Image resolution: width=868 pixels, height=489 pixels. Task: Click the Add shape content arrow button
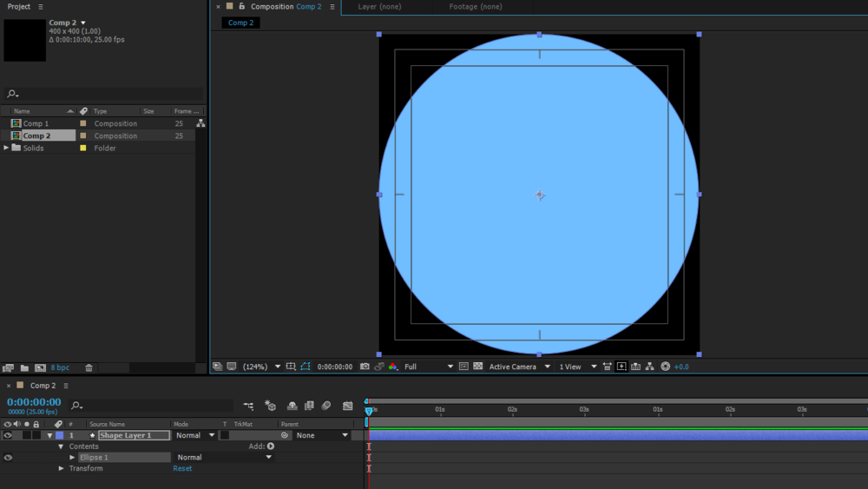point(271,446)
